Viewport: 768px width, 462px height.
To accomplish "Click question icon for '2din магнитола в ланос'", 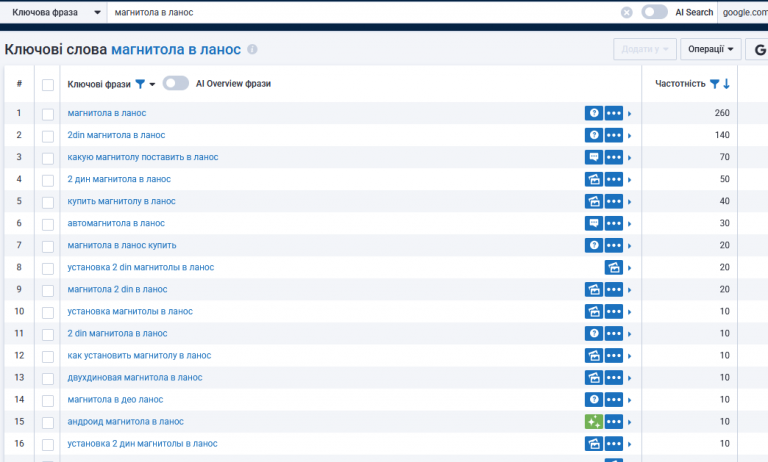I will [594, 135].
